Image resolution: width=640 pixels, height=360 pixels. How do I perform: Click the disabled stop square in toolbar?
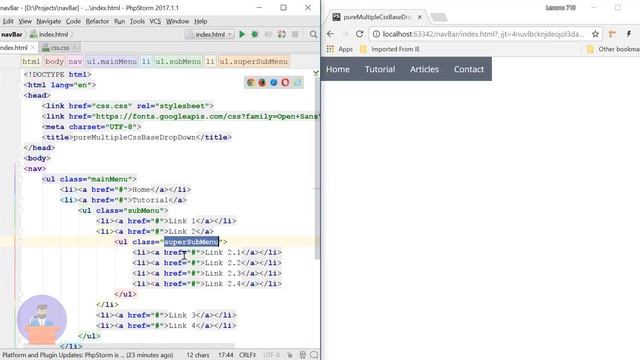point(295,34)
